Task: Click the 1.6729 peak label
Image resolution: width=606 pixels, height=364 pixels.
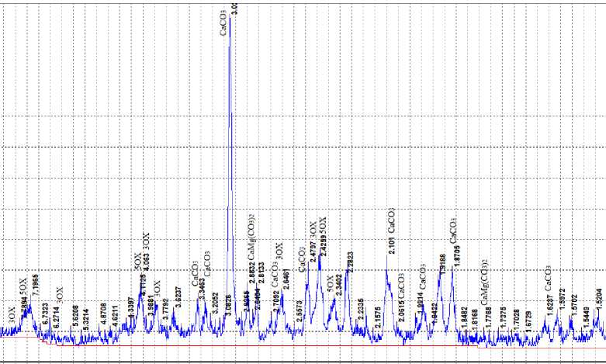Action: point(528,322)
